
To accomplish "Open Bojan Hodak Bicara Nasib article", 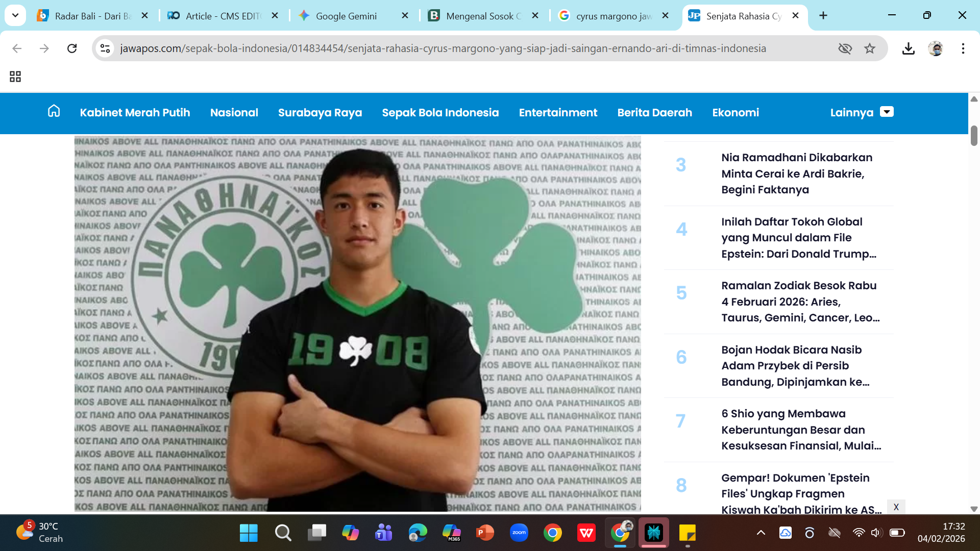I will tap(795, 366).
